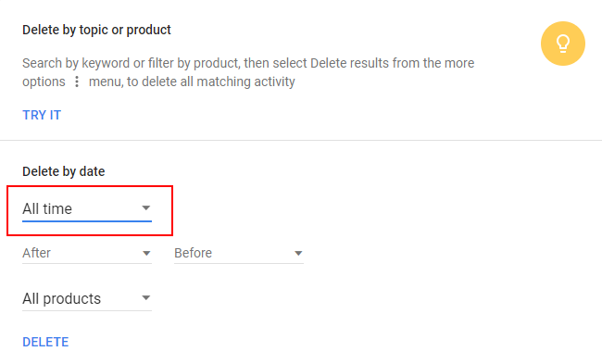Select the Delete by topic or product heading
Image resolution: width=602 pixels, height=364 pixels.
[x=96, y=30]
